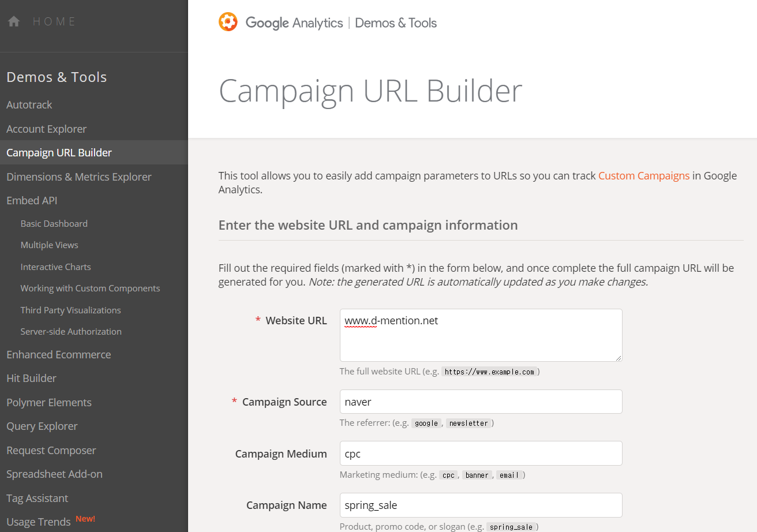This screenshot has width=757, height=532.
Task: Click the Campaign Source label
Action: (284, 402)
